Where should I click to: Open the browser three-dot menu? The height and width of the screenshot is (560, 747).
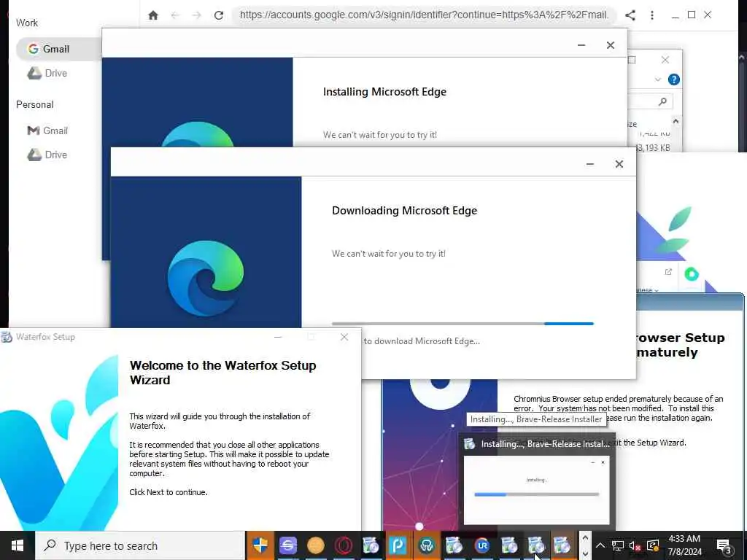coord(651,15)
